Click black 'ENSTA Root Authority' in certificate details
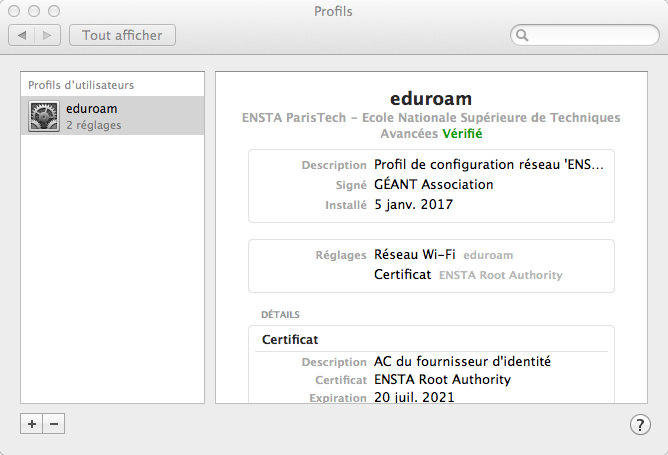668x455 pixels. point(442,380)
